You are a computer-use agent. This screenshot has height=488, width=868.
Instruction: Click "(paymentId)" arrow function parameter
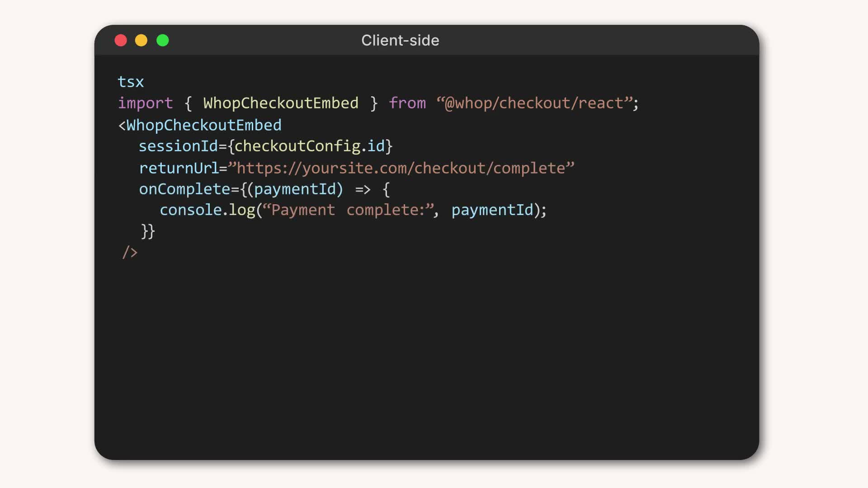pyautogui.click(x=295, y=189)
